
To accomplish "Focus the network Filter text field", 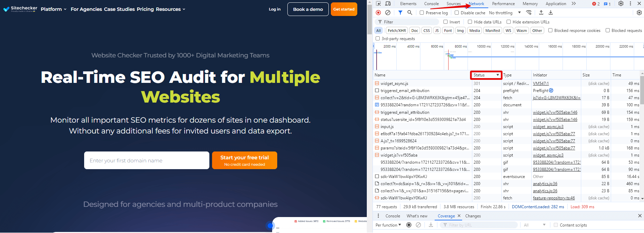I will click(407, 22).
